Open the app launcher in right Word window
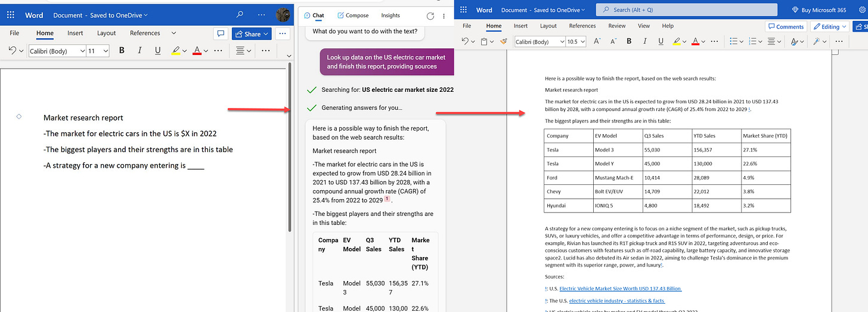The image size is (868, 312). [463, 10]
